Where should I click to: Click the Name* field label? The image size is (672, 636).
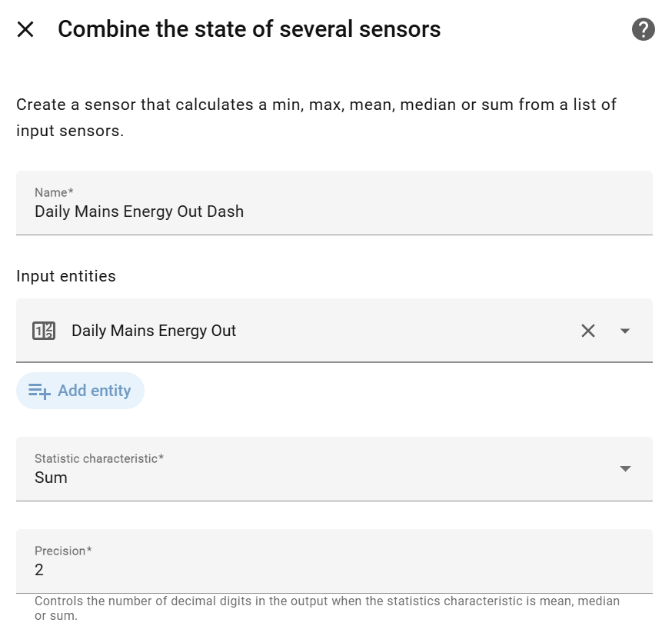tap(54, 192)
